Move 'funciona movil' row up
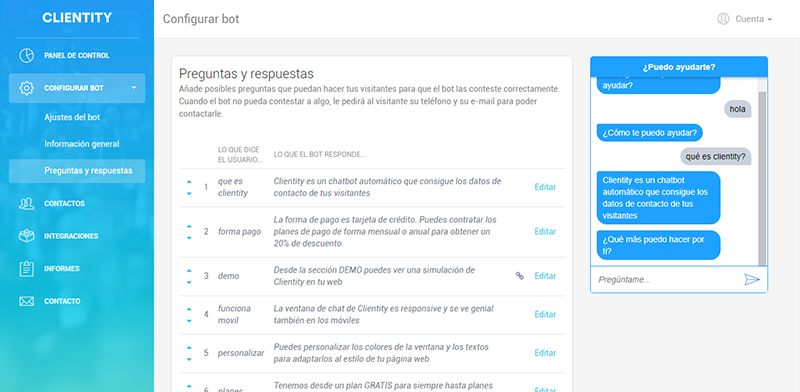 point(189,309)
